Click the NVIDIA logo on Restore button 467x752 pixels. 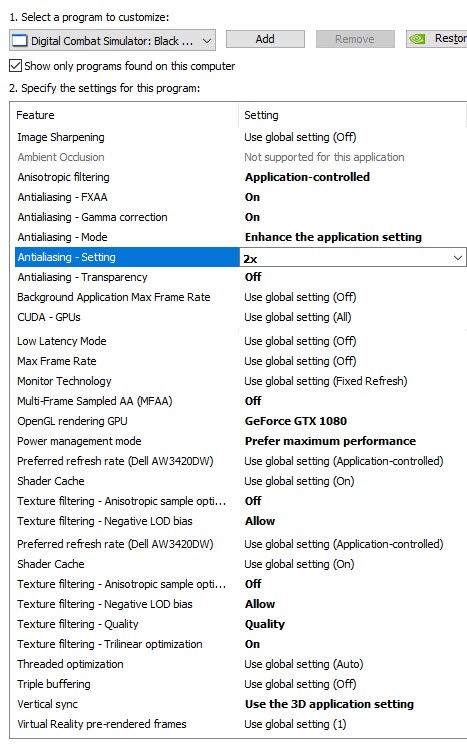coord(417,39)
